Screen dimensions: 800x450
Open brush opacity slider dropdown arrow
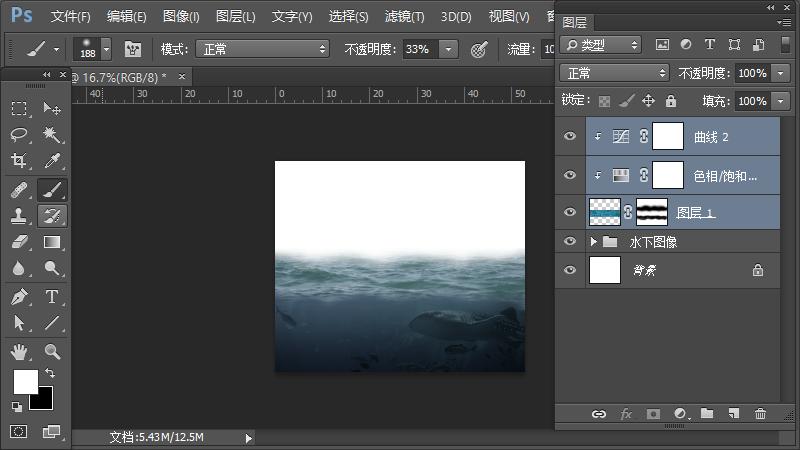[448, 49]
